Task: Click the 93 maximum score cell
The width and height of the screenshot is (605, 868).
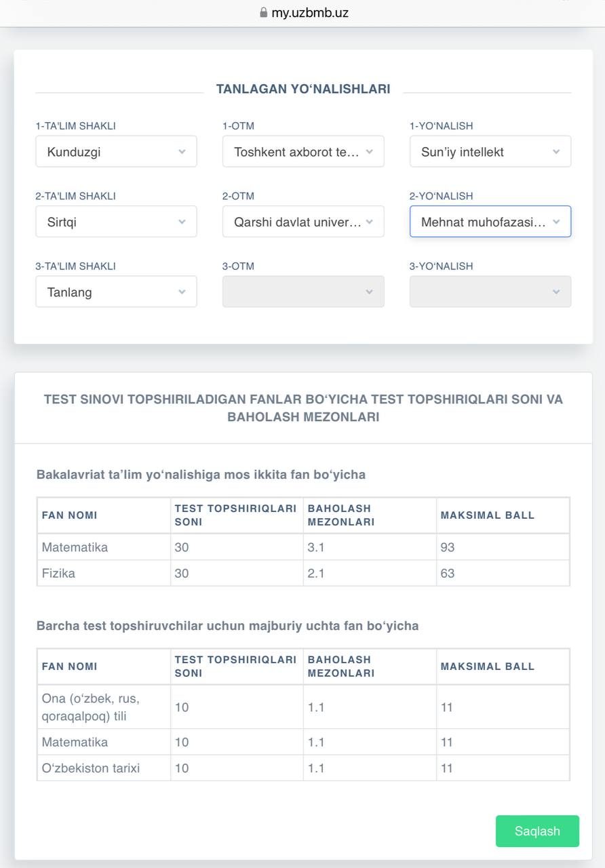Action: (x=447, y=547)
